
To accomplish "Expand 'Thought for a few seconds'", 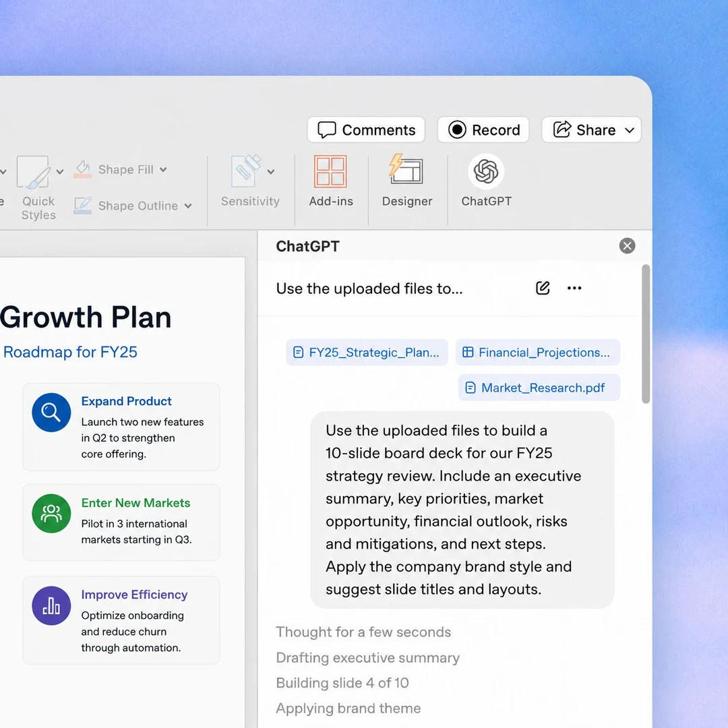I will [x=363, y=632].
